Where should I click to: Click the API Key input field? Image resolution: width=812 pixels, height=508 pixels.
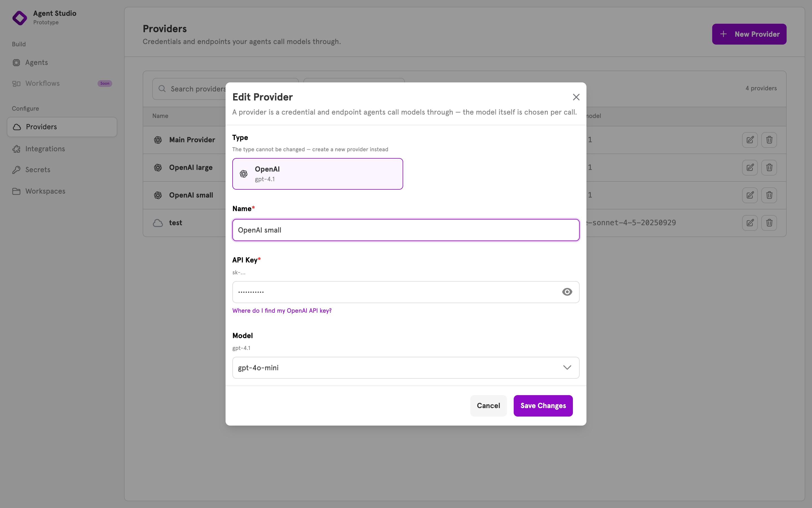(x=406, y=292)
